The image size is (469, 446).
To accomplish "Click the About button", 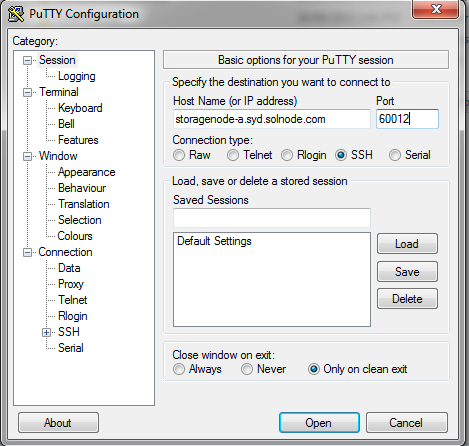I will point(58,423).
